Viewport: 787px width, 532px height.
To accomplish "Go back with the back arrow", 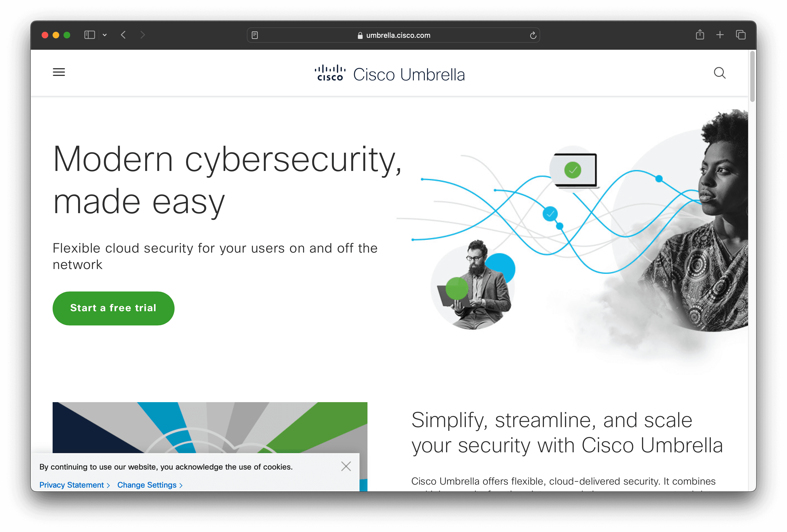I will coord(123,35).
